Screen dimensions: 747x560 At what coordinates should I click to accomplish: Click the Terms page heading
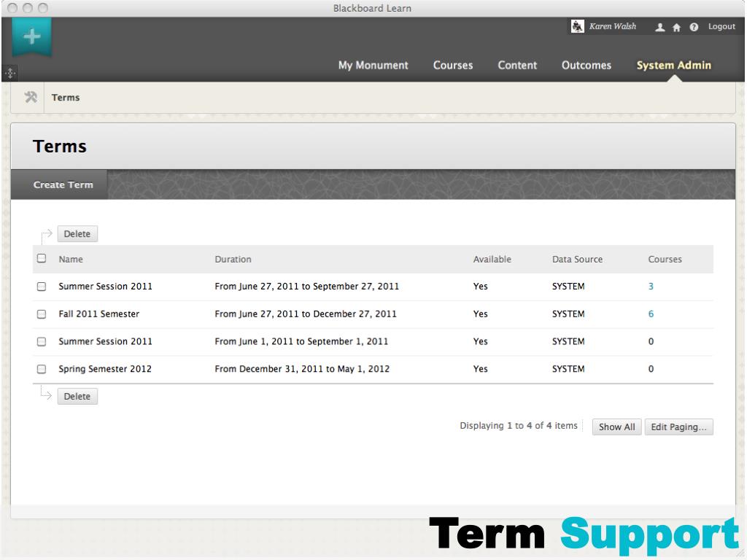point(60,146)
